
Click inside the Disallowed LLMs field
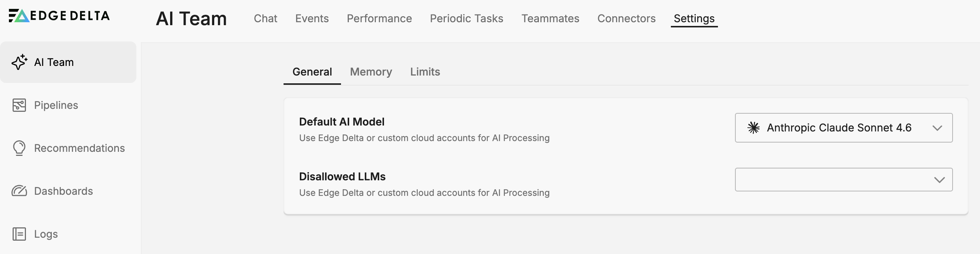pyautogui.click(x=830, y=180)
